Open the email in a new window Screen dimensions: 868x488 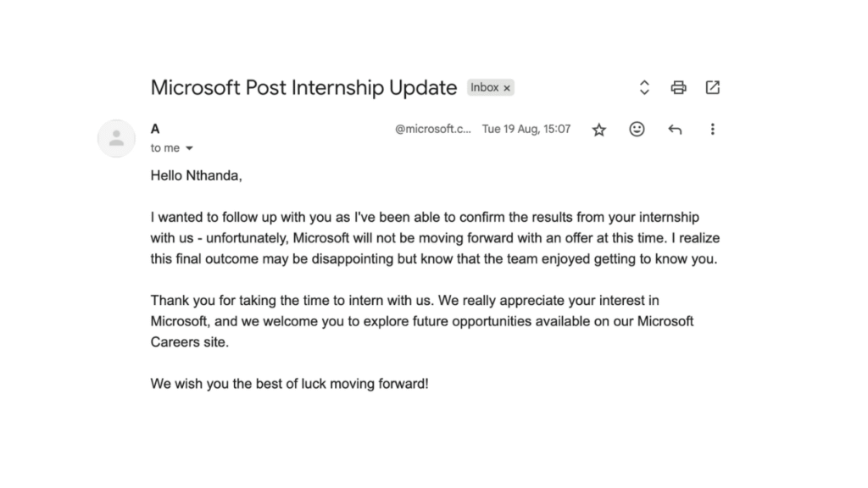coord(712,87)
